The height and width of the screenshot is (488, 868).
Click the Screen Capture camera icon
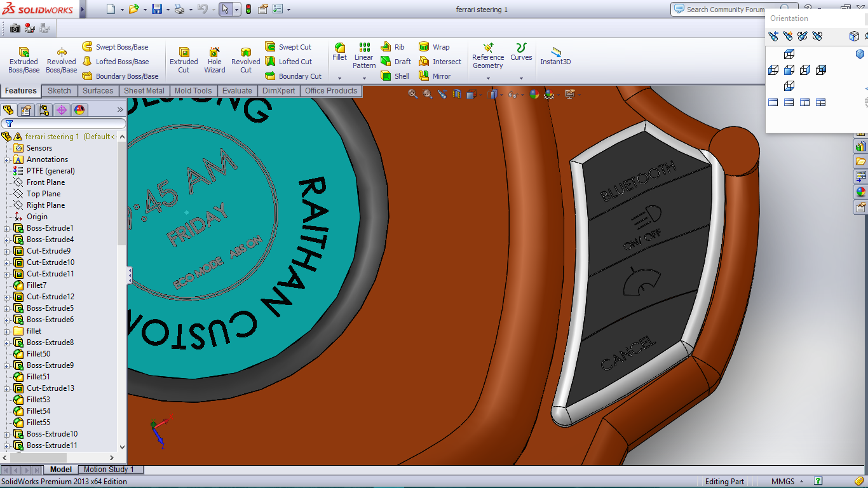click(x=15, y=28)
